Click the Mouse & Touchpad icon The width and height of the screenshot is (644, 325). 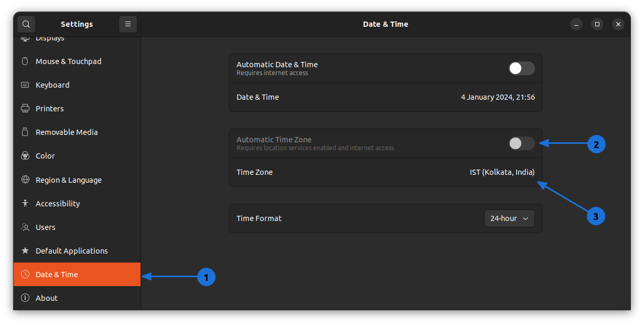point(25,61)
